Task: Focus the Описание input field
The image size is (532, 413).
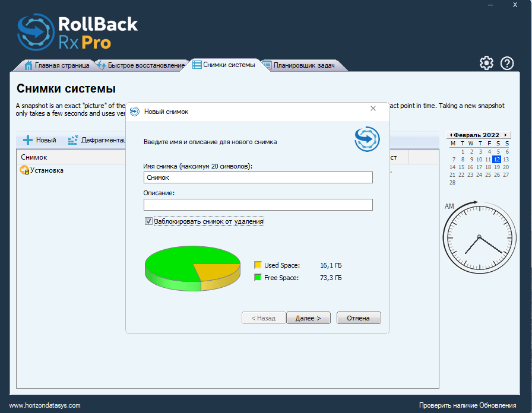Action: pyautogui.click(x=258, y=205)
